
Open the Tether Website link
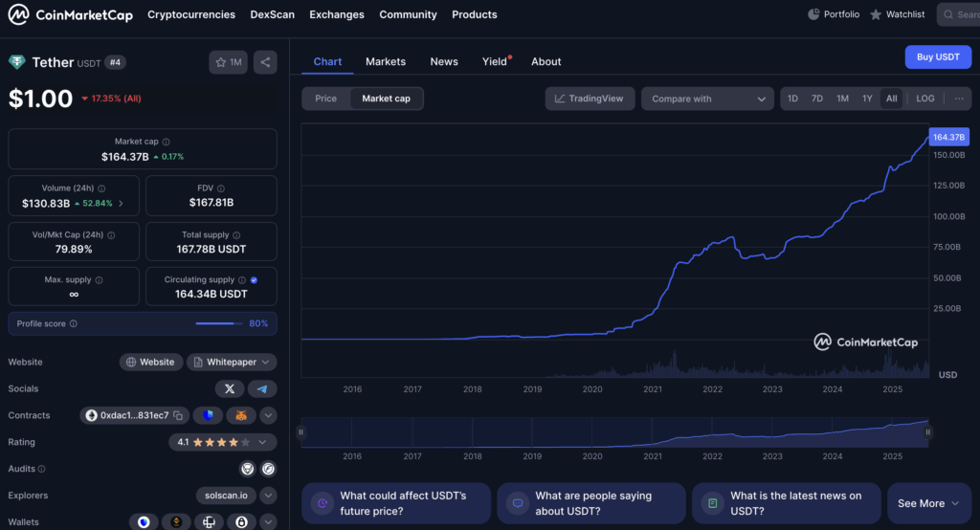pyautogui.click(x=151, y=362)
